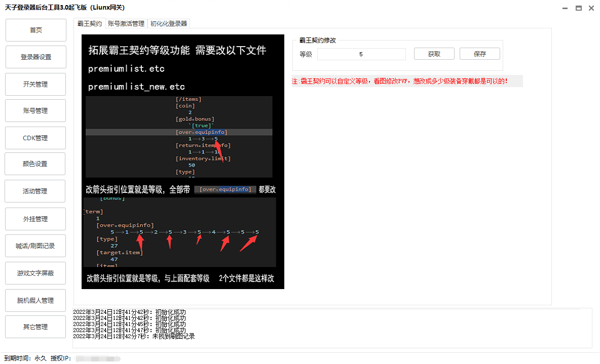The width and height of the screenshot is (600, 364).
Task: Select the CDK管理 sidebar button
Action: click(x=35, y=138)
